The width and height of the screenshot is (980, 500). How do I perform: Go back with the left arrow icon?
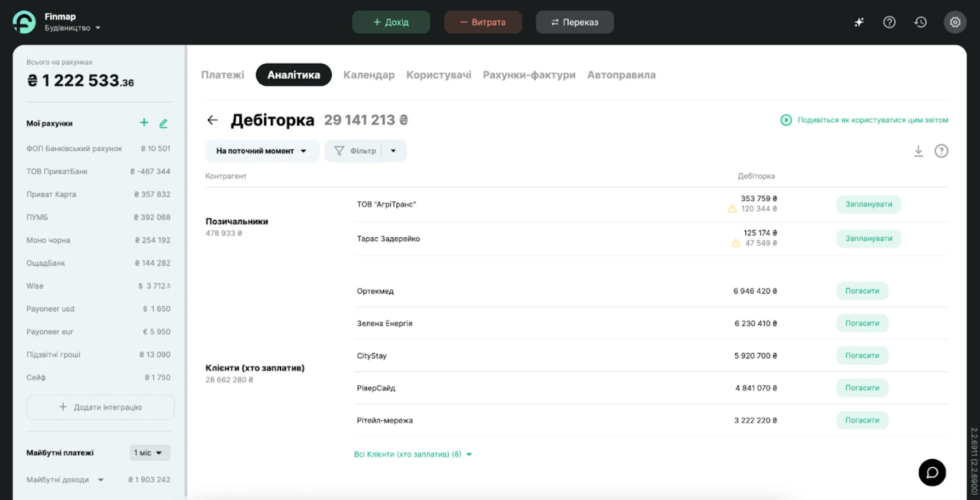(x=212, y=120)
